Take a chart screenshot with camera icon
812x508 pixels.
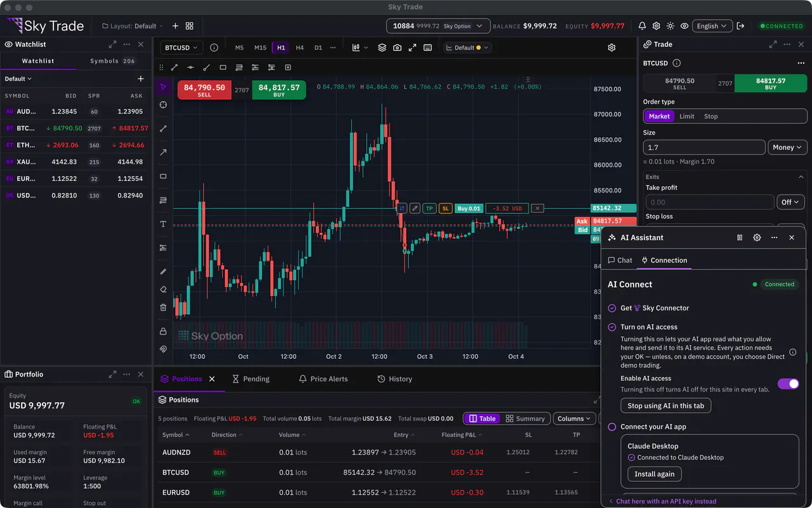point(397,48)
